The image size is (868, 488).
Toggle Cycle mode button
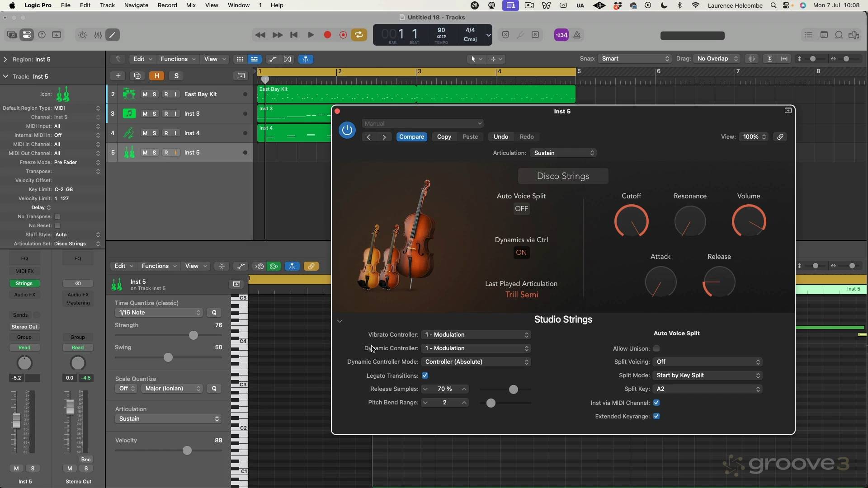[x=359, y=35]
